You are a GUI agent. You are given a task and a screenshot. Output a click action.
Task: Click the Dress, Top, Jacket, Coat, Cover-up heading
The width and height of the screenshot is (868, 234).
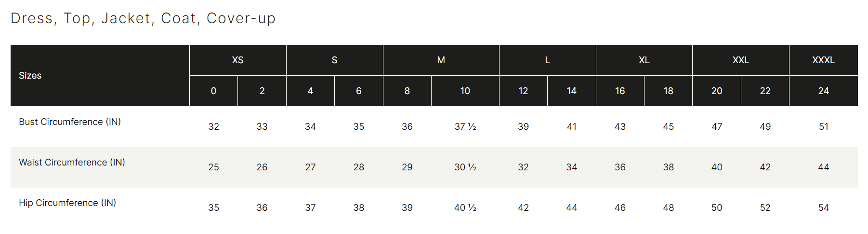pos(143,18)
